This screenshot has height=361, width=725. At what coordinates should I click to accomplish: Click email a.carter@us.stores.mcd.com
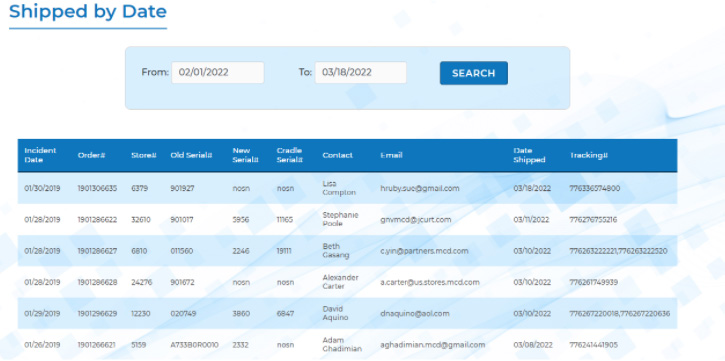click(430, 282)
